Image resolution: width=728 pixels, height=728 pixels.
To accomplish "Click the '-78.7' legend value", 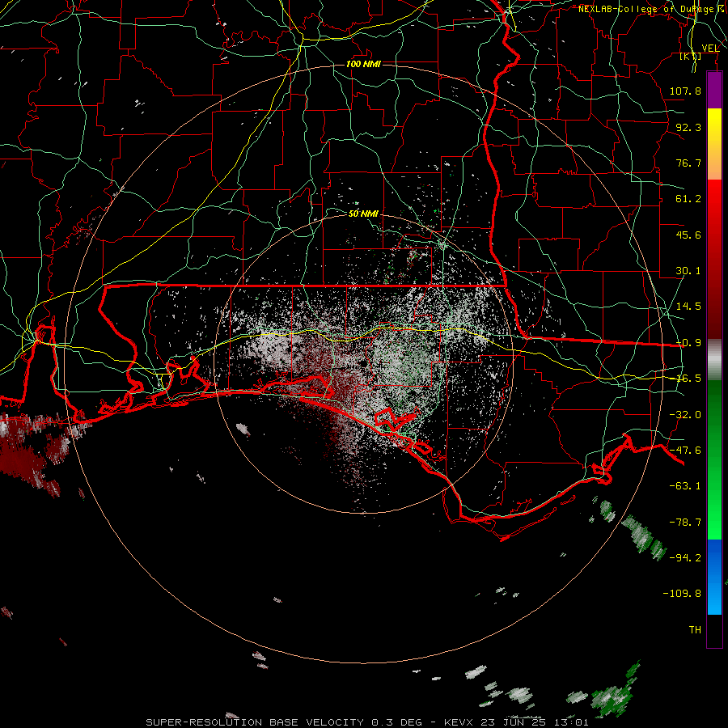I will pos(685,523).
